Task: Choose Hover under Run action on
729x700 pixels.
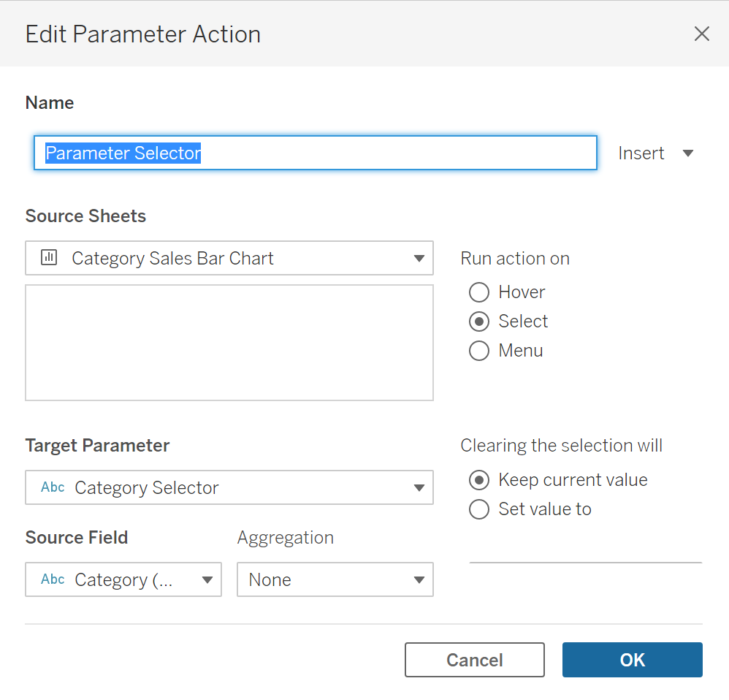Action: pyautogui.click(x=479, y=292)
